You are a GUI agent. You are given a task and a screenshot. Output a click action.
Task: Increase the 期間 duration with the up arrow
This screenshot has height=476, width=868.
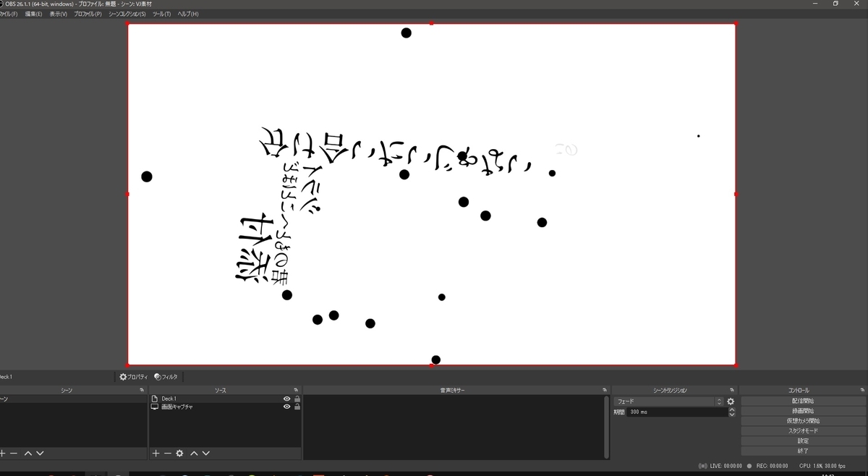732,409
